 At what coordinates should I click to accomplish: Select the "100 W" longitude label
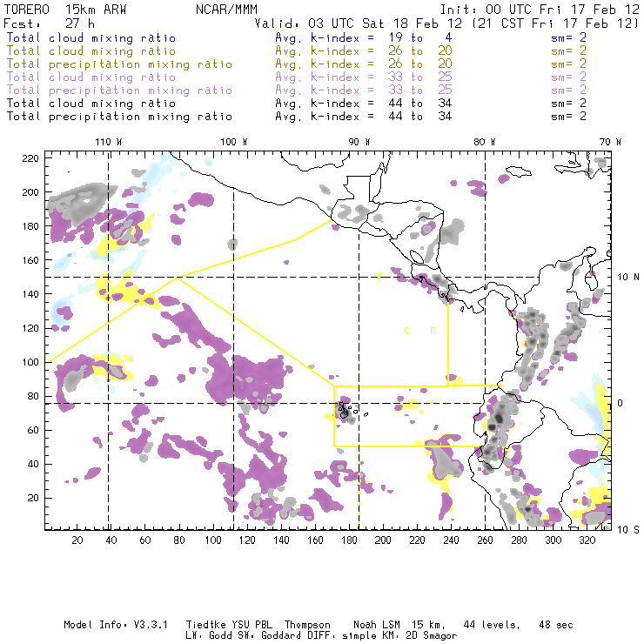pyautogui.click(x=234, y=142)
